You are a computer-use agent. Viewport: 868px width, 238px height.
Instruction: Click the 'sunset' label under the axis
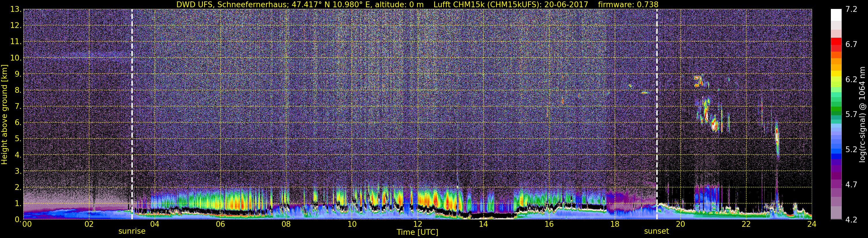pos(656,231)
